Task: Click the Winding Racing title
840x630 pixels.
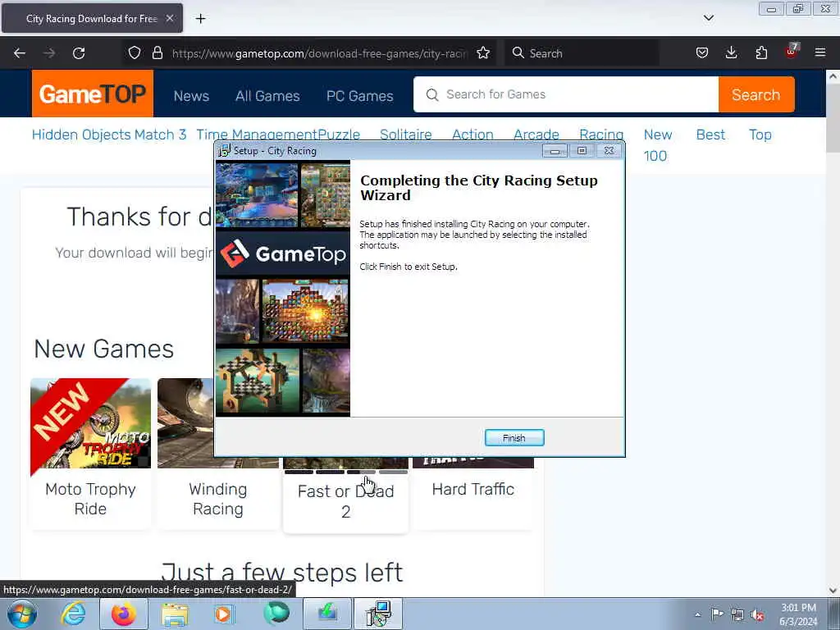Action: tap(218, 499)
